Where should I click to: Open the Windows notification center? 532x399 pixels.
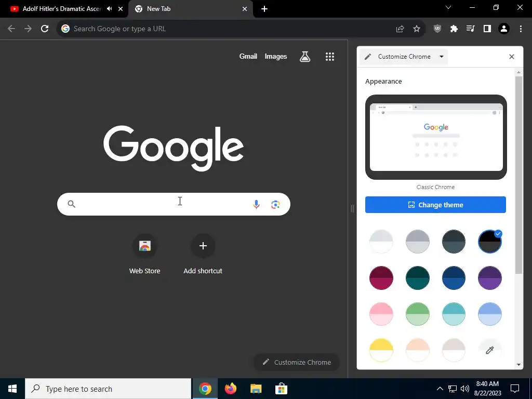(x=515, y=389)
